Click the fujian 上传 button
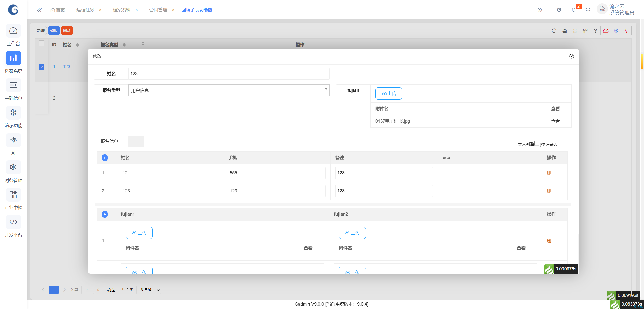 [389, 94]
